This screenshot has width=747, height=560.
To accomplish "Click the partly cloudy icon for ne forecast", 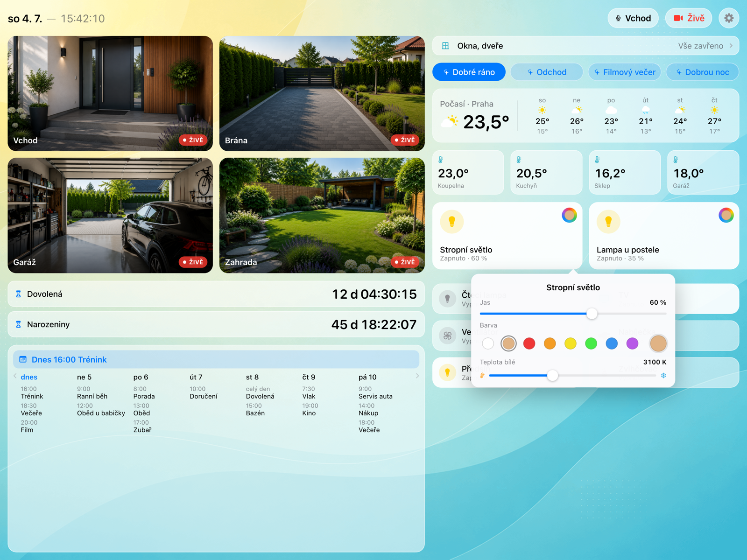I will pos(577,110).
